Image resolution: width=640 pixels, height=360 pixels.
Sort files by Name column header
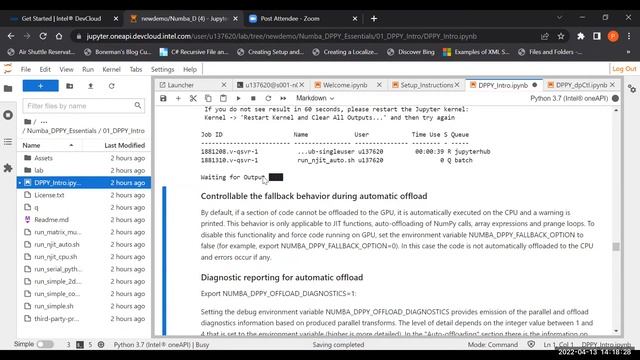coord(49,145)
